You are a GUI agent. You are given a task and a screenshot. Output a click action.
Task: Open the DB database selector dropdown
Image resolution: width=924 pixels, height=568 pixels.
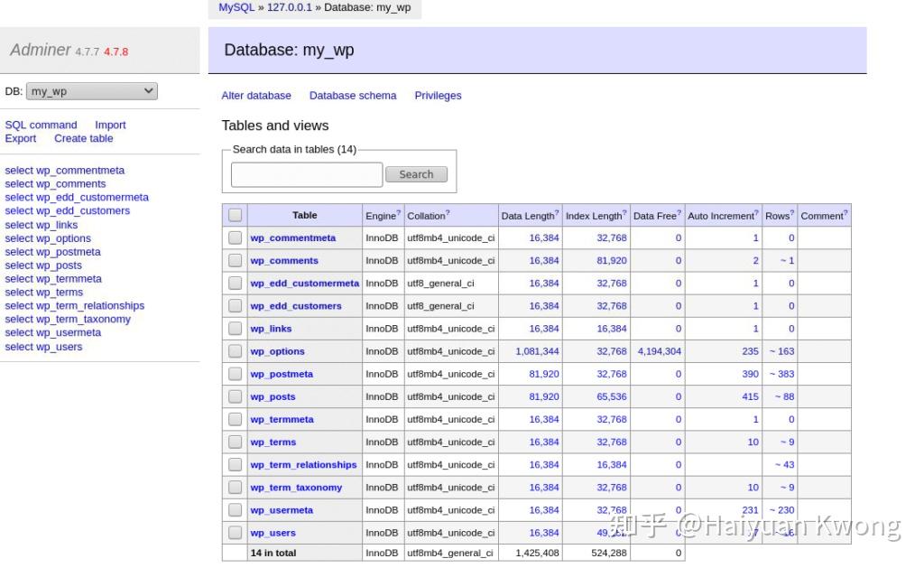[x=90, y=90]
